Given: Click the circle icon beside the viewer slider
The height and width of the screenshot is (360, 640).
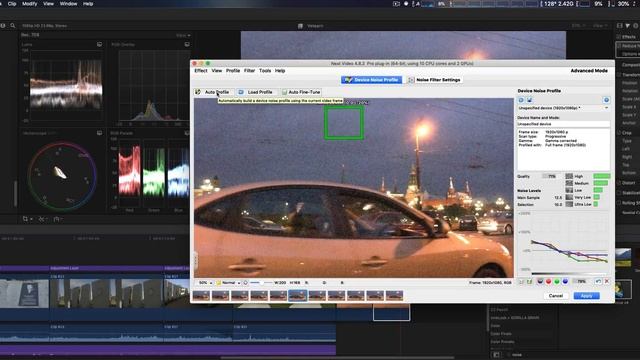Looking at the screenshot, I should 245,282.
